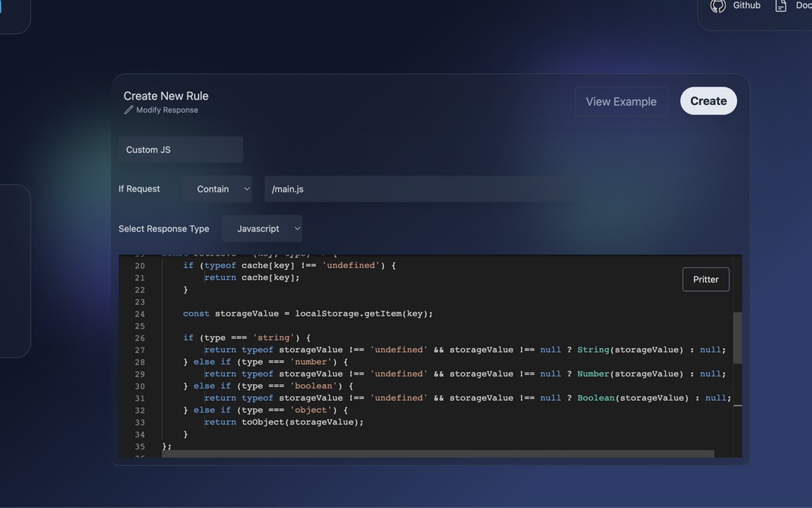812x508 pixels.
Task: Open the Custom JS rule selector
Action: [180, 149]
